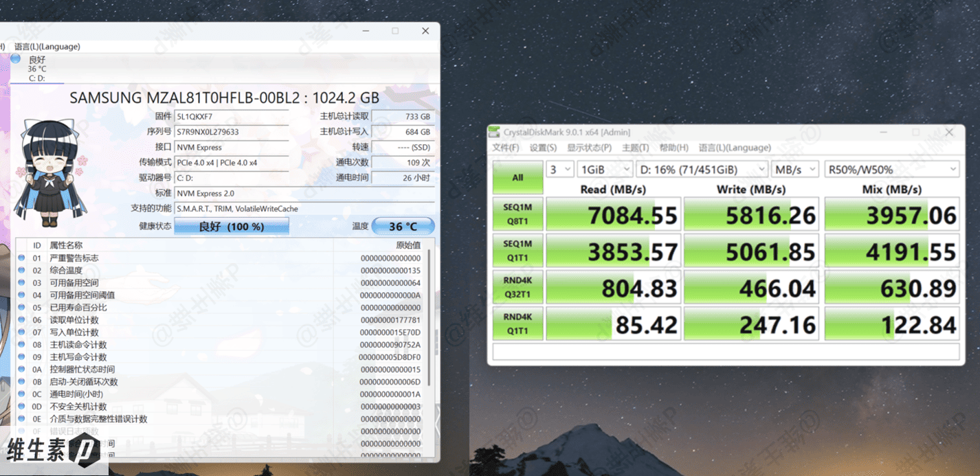Click the blue status dot for attribute 07
This screenshot has width=980, height=476.
[x=21, y=332]
